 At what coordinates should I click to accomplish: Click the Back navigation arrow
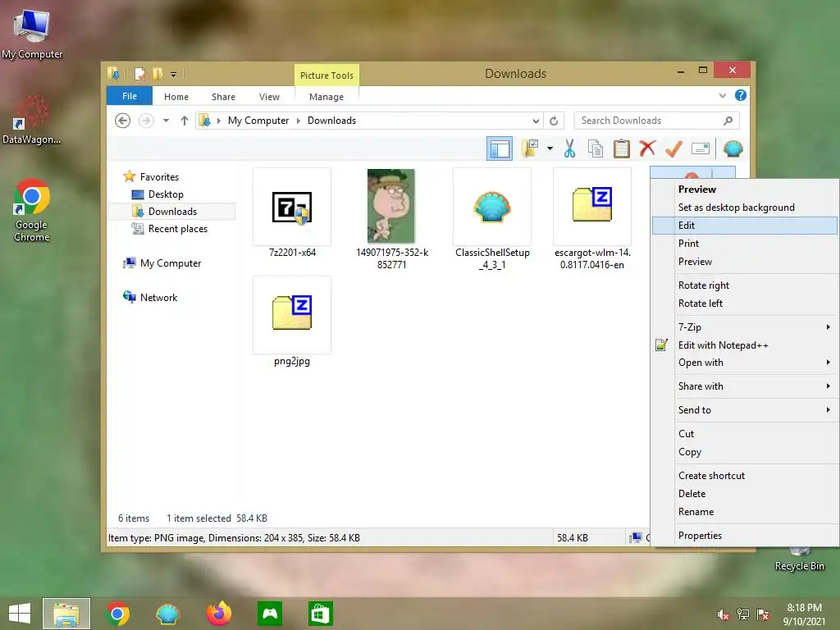[x=123, y=121]
